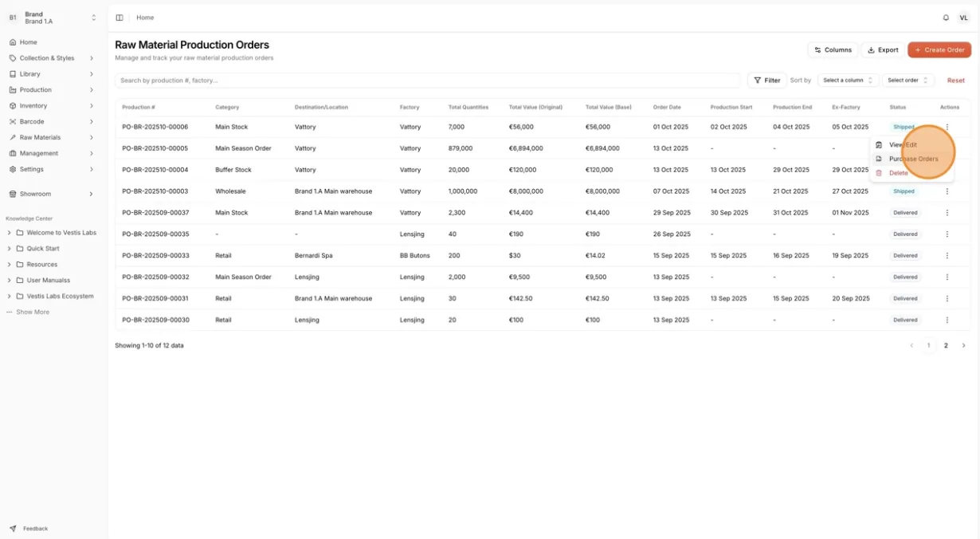The width and height of the screenshot is (980, 539).
Task: Go to page 1
Action: coord(928,345)
